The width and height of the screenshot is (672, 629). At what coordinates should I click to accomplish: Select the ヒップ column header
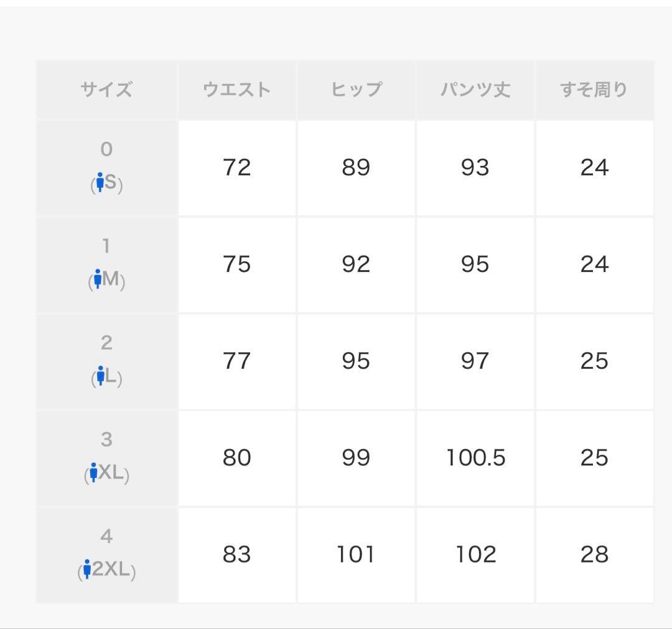tap(356, 90)
